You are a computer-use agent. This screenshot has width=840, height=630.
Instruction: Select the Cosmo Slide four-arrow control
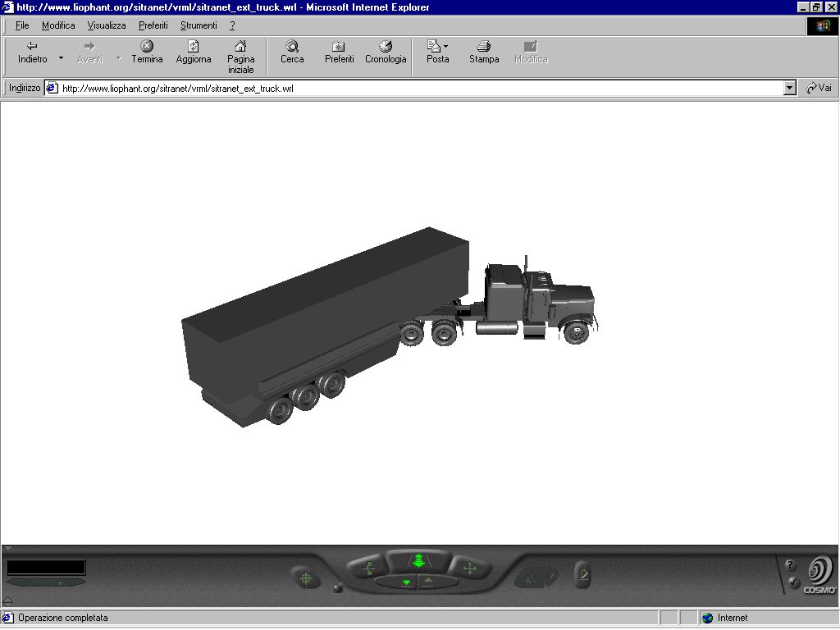pyautogui.click(x=469, y=568)
